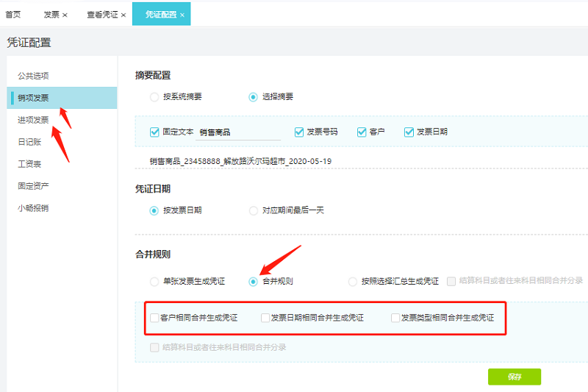Select 销项发票 in sidebar
The height and width of the screenshot is (392, 588).
[x=62, y=98]
